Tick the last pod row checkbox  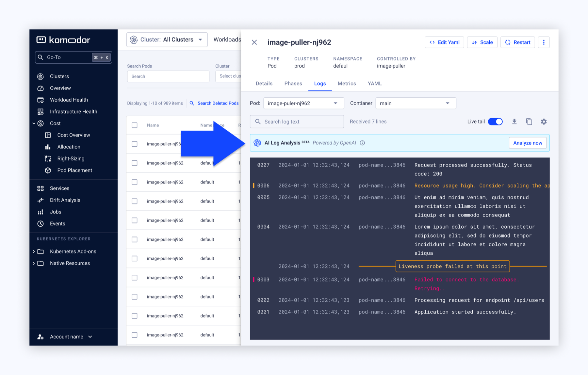pyautogui.click(x=135, y=335)
